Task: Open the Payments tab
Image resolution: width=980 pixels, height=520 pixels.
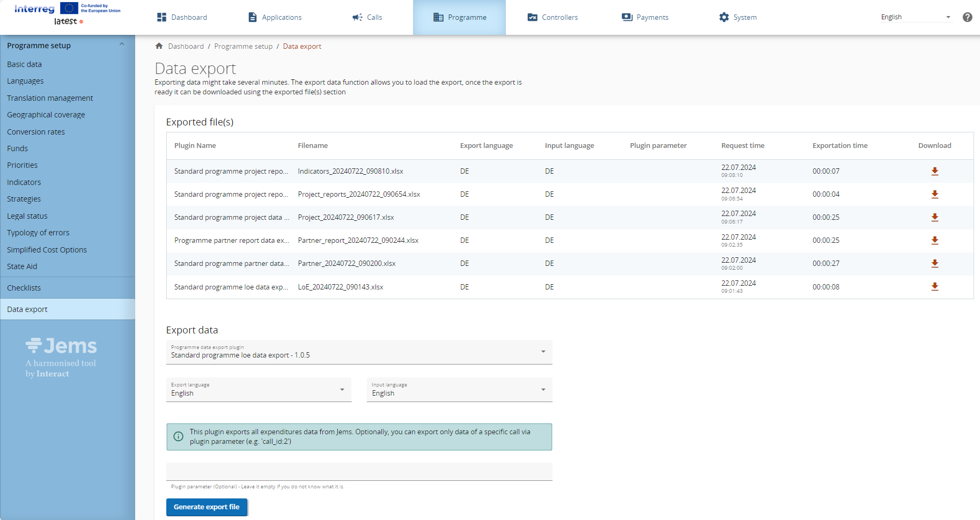Action: click(645, 17)
